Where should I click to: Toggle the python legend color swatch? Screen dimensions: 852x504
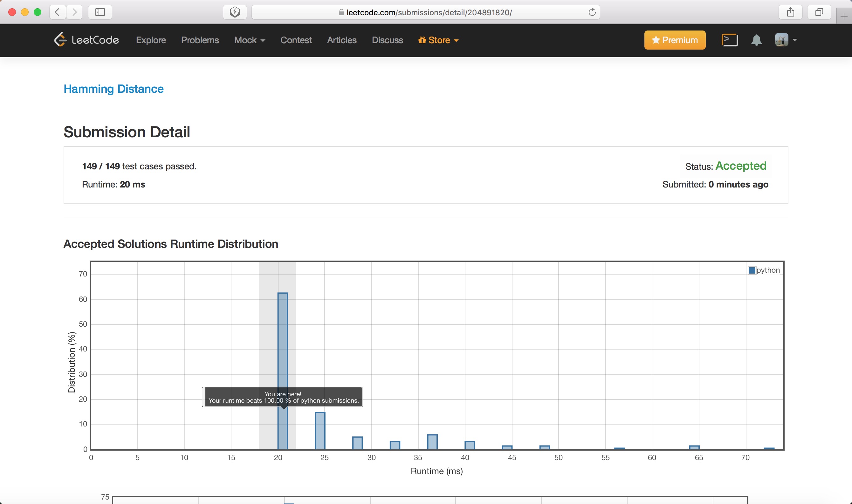coord(752,270)
